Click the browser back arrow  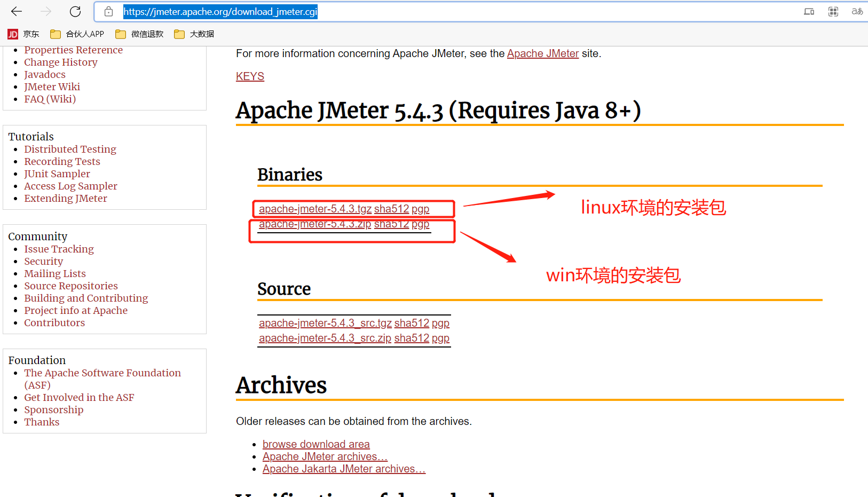click(17, 11)
